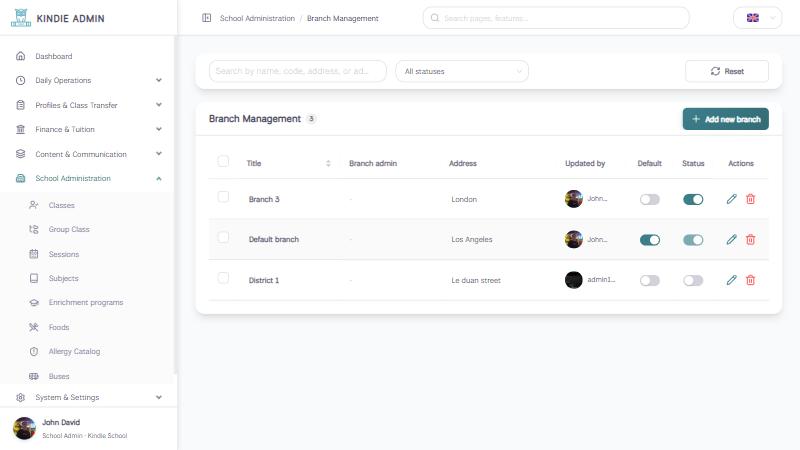Toggle Status switch for Default branch

click(x=693, y=240)
